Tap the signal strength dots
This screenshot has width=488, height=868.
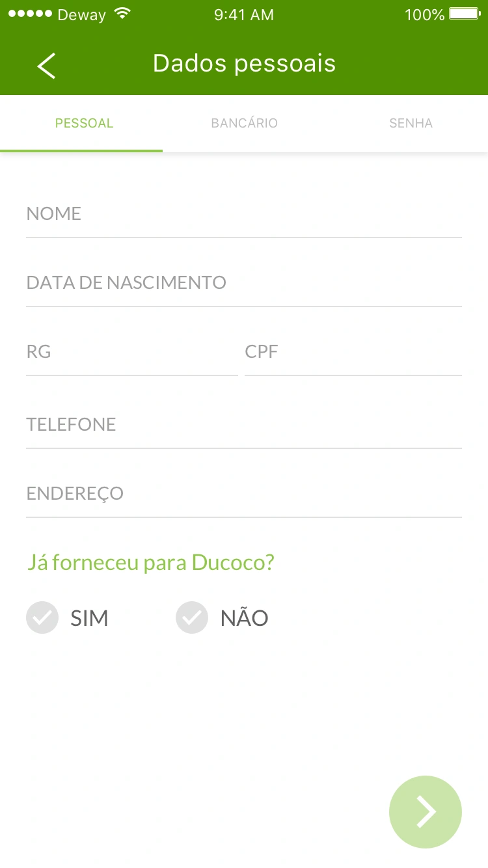[30, 14]
